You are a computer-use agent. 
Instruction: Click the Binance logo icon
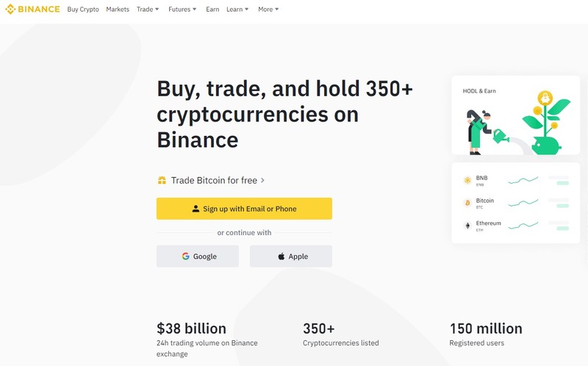click(10, 9)
